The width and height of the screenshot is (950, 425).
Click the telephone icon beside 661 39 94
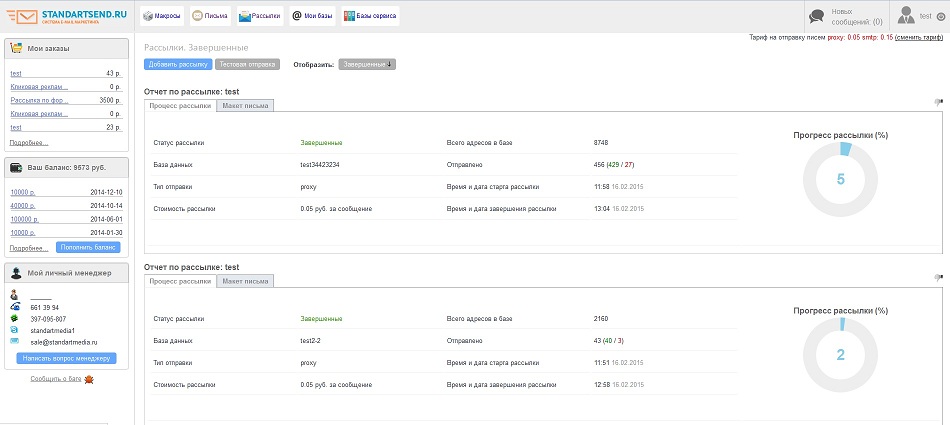[x=15, y=307]
